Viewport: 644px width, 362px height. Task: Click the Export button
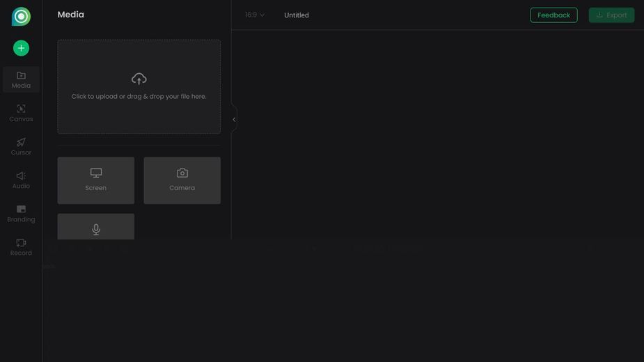[611, 15]
